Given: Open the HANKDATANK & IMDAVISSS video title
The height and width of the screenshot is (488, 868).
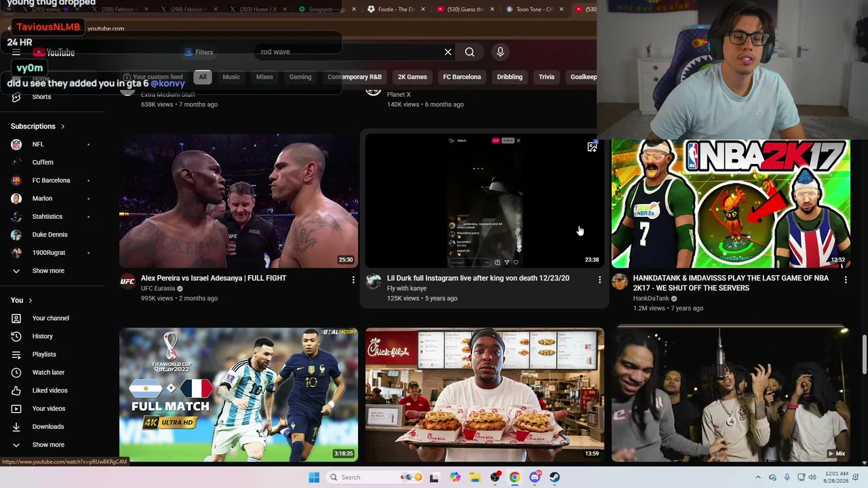Looking at the screenshot, I should point(731,283).
